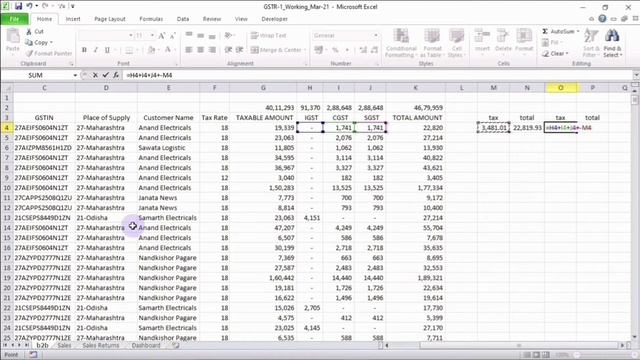Viewport: 640px width, 360px height.
Task: Click the vertical scrollbar down arrow
Action: click(x=635, y=337)
